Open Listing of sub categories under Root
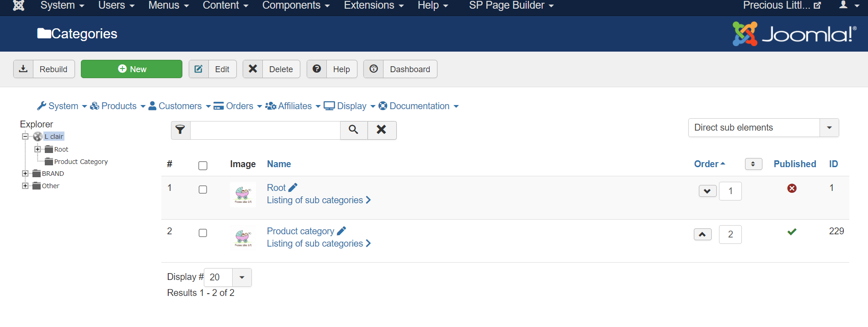 [x=319, y=200]
